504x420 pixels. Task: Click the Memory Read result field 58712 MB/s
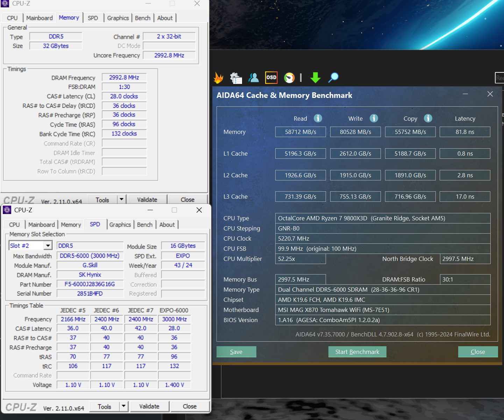coord(300,132)
